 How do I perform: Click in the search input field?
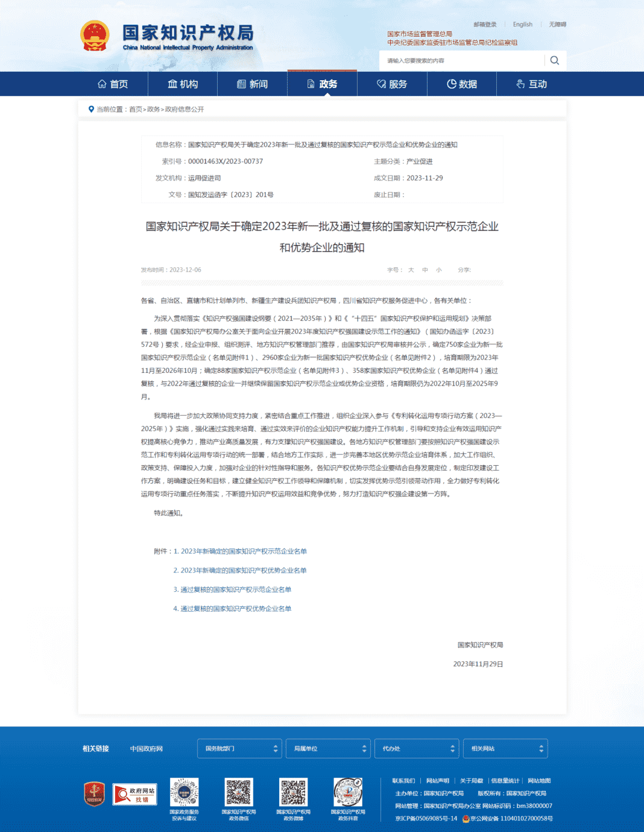click(461, 60)
